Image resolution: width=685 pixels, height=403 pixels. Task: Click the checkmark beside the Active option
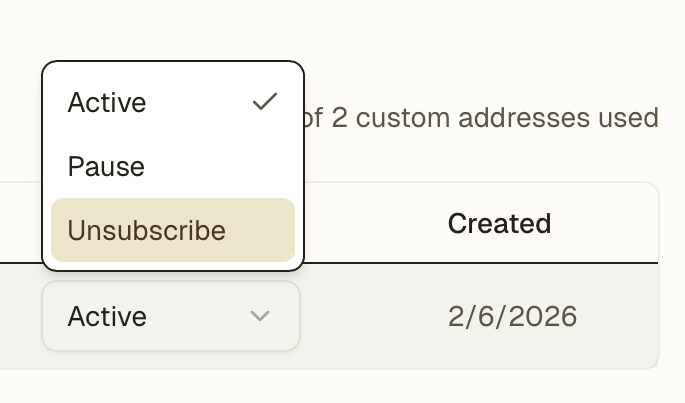264,102
